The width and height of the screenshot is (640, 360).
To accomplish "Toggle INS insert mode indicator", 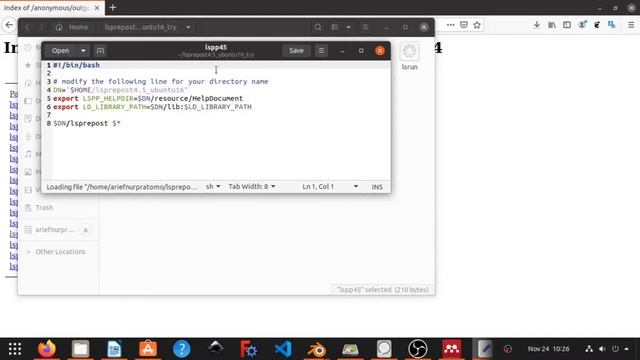I will pyautogui.click(x=377, y=187).
